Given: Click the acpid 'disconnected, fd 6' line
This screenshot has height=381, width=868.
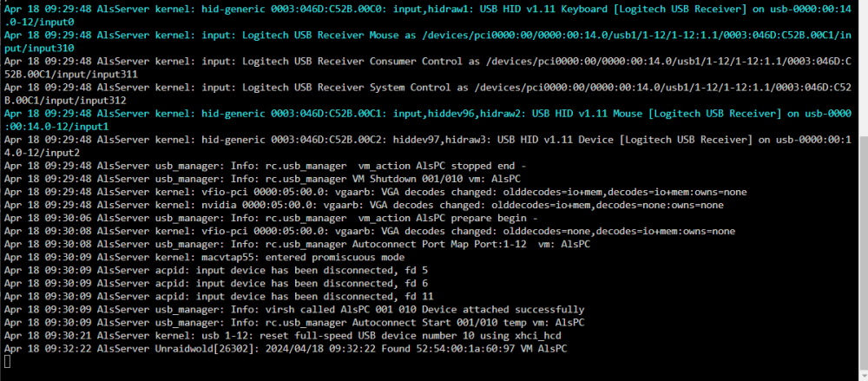Looking at the screenshot, I should 216,284.
